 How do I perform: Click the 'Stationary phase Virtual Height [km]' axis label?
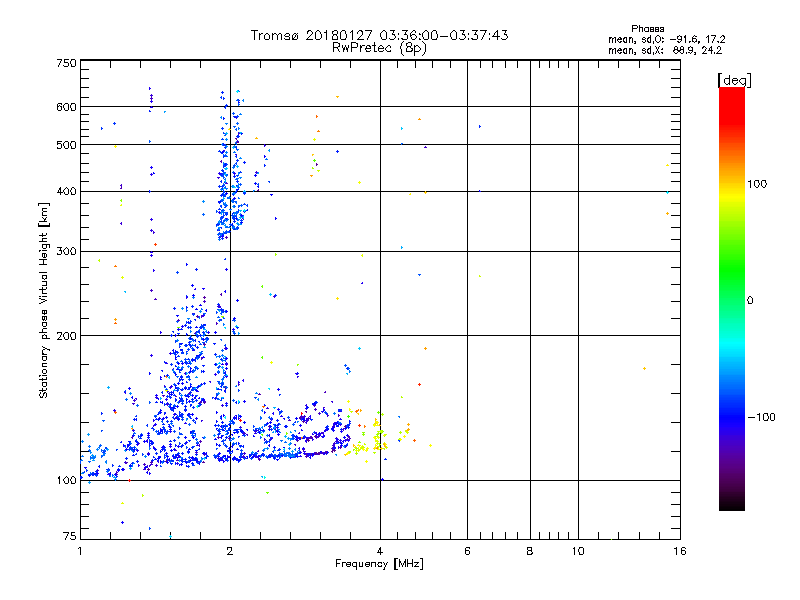(43, 301)
